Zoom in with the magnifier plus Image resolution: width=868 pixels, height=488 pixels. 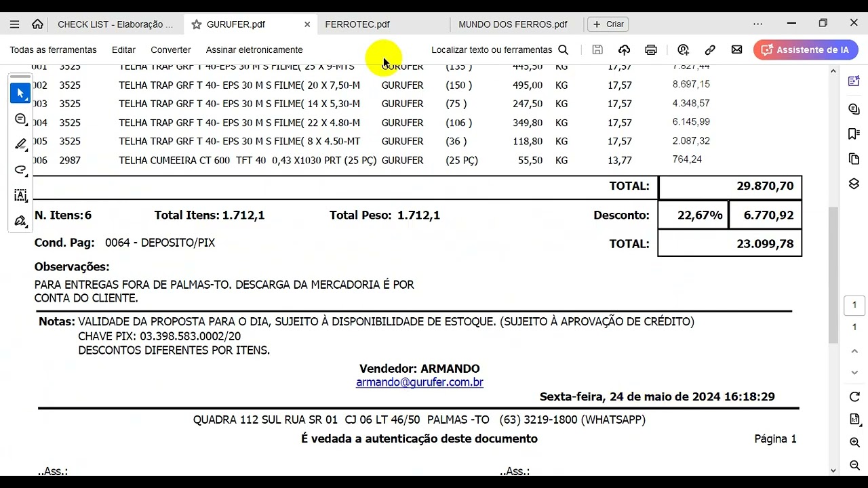(x=854, y=443)
